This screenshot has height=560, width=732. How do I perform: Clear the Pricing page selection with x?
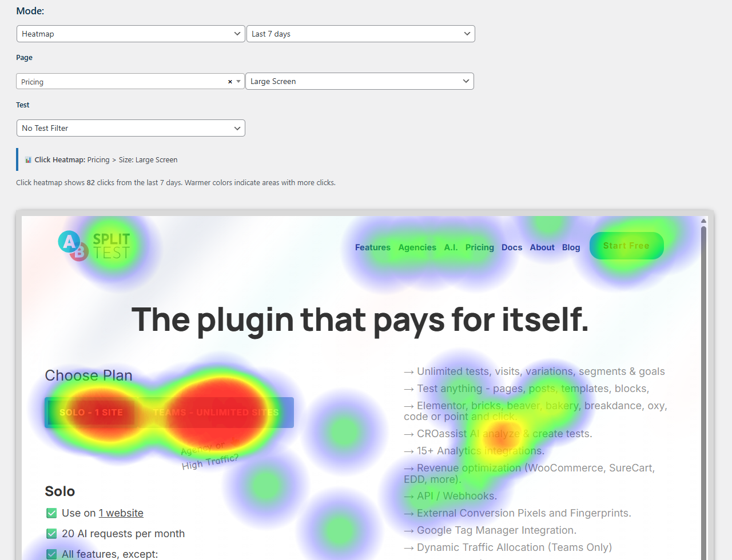(x=230, y=82)
